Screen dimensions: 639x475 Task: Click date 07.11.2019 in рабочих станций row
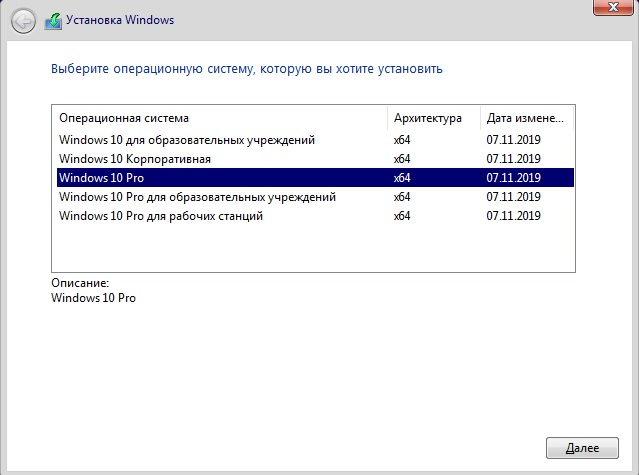coord(513,216)
